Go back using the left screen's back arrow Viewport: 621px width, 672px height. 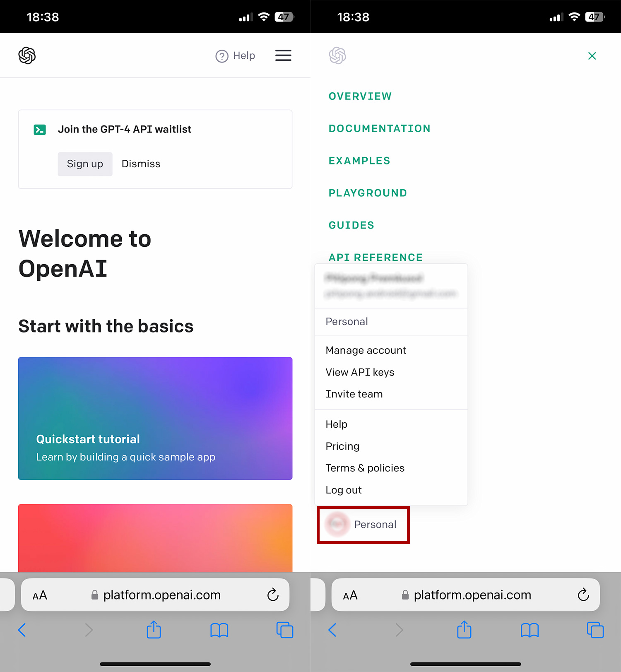pos(22,630)
